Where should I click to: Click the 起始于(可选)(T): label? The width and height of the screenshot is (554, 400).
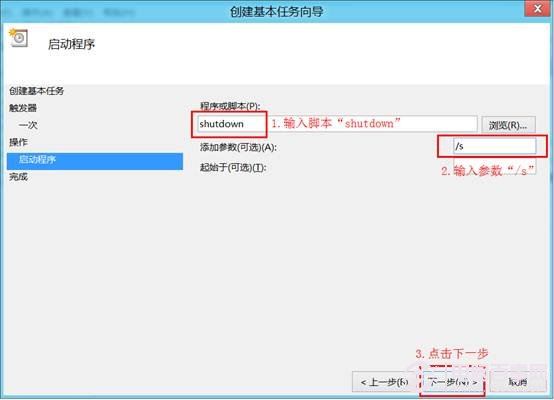[233, 167]
